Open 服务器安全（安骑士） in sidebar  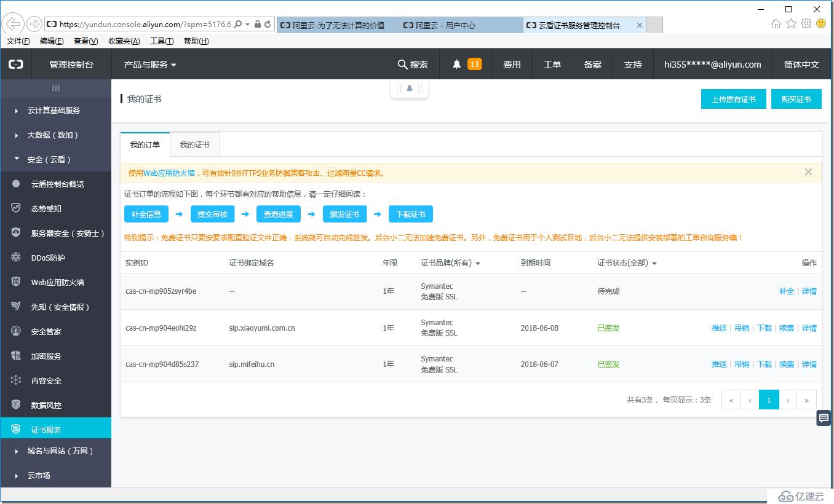pos(56,233)
